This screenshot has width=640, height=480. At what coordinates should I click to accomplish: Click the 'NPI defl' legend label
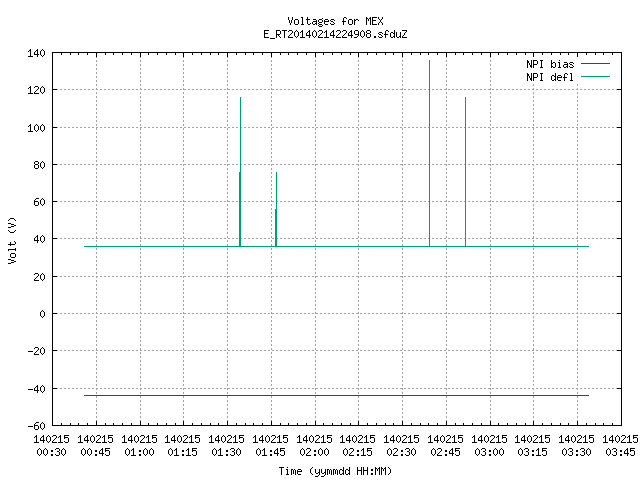coord(550,77)
